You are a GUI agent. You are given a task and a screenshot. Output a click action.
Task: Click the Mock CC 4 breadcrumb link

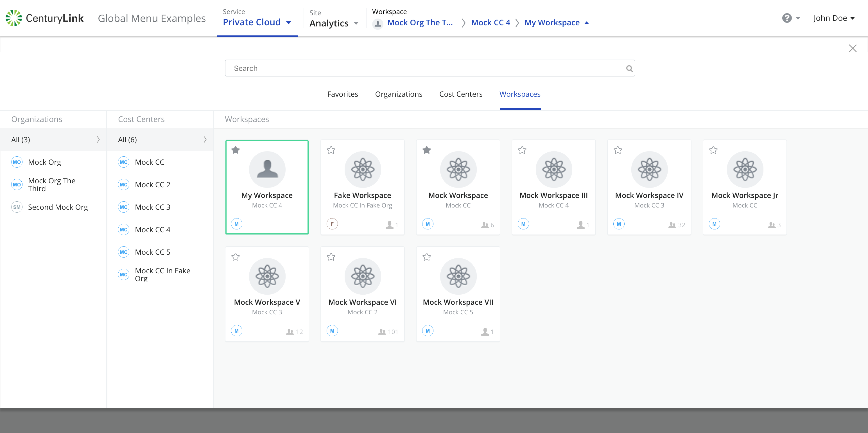[490, 22]
